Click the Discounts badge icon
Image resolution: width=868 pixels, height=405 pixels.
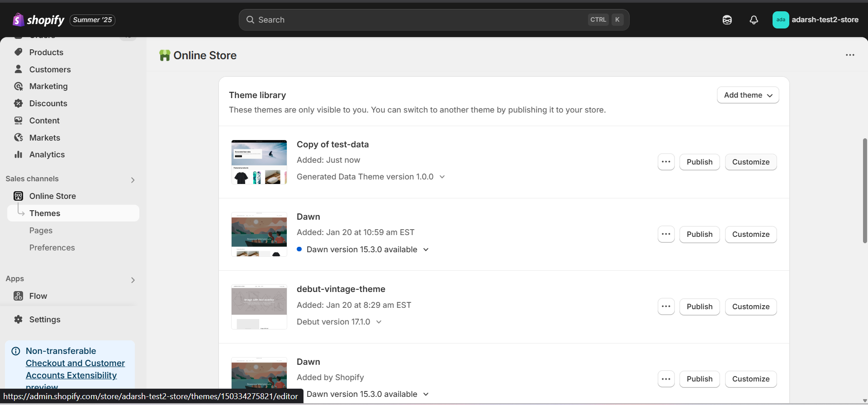click(x=18, y=104)
